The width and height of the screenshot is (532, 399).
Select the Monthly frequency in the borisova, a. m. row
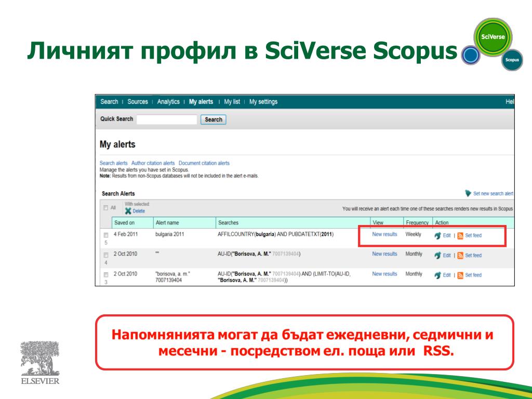[414, 274]
